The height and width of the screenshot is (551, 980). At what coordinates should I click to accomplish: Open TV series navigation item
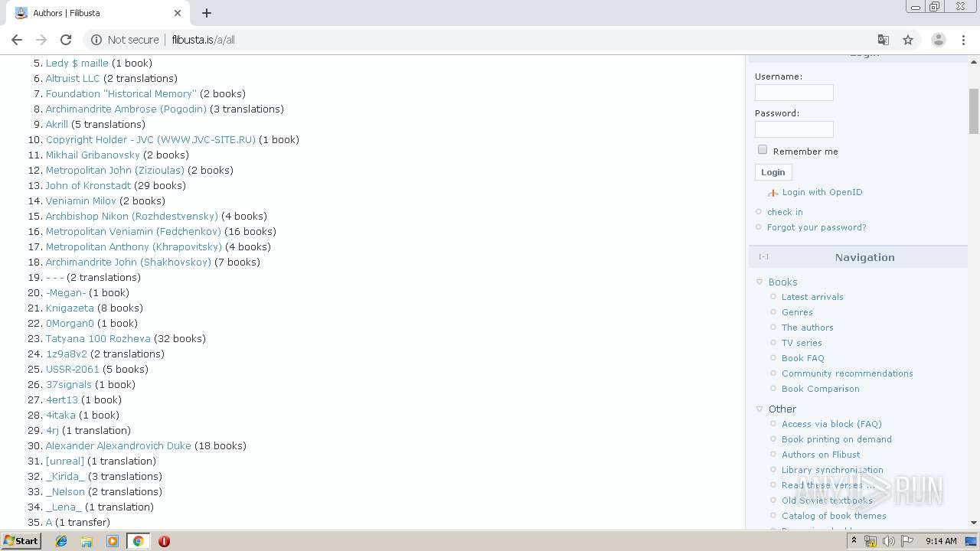(802, 343)
